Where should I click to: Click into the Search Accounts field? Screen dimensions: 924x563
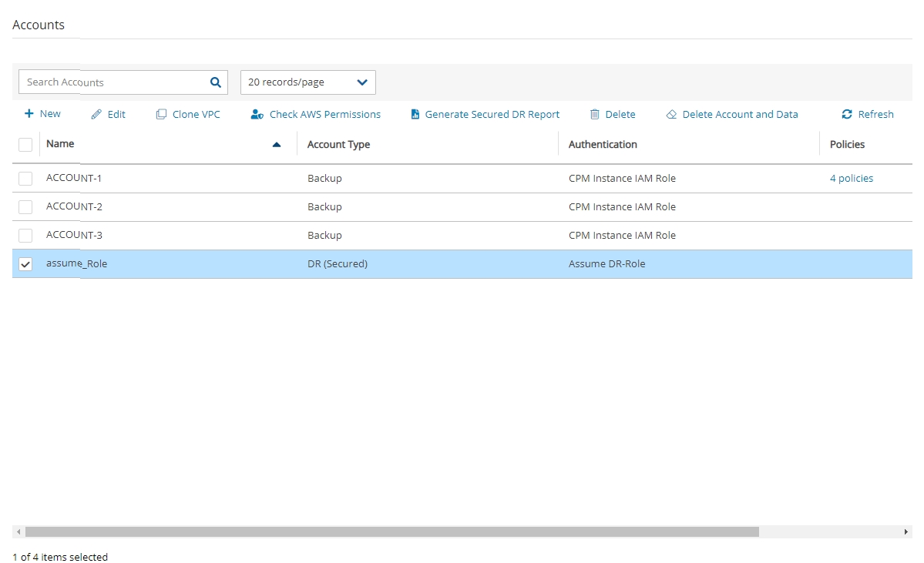point(112,82)
